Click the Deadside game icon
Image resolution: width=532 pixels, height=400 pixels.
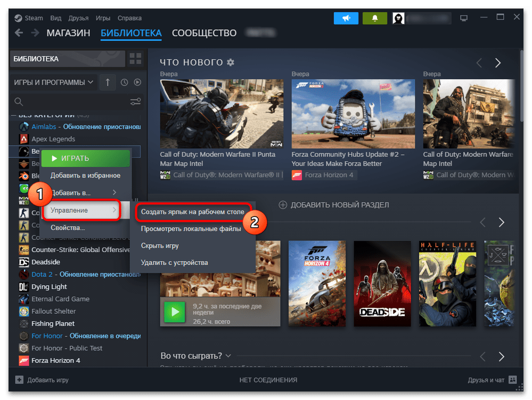[x=24, y=262]
